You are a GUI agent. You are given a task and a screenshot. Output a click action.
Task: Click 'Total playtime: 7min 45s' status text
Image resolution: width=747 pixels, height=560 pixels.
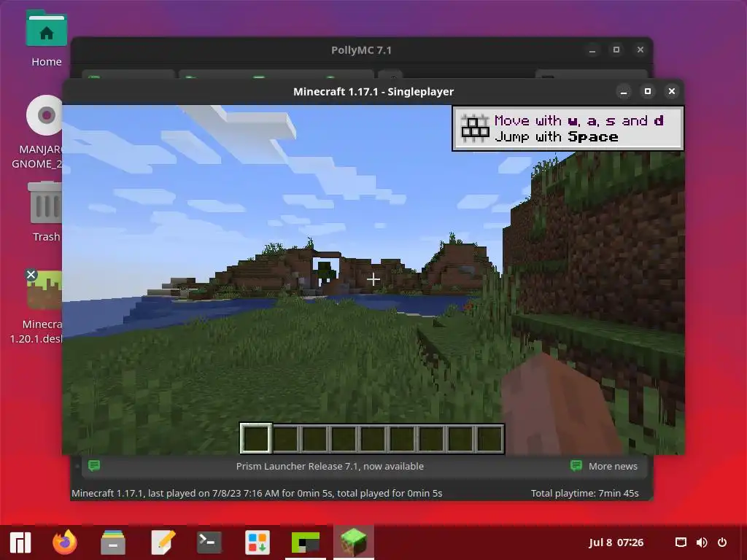pos(584,494)
